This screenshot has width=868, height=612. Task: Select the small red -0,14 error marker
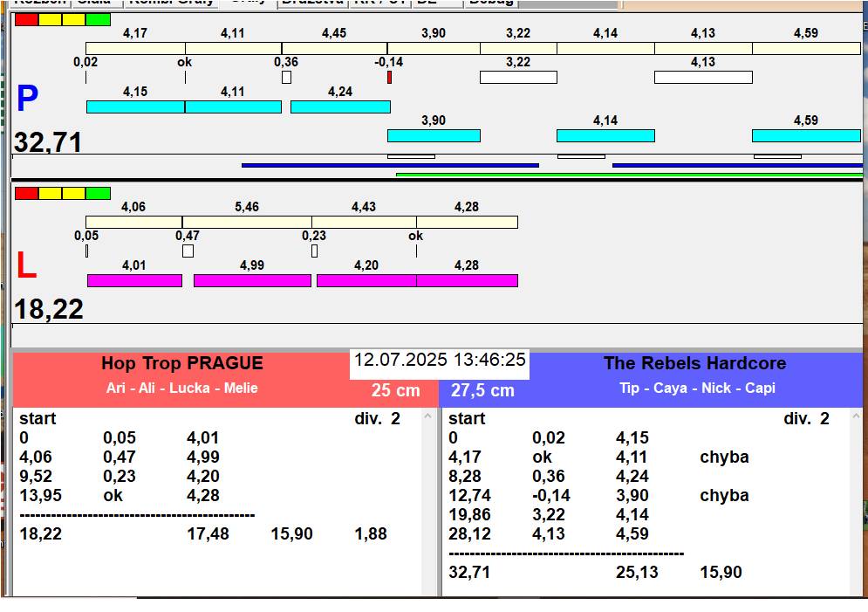point(390,78)
